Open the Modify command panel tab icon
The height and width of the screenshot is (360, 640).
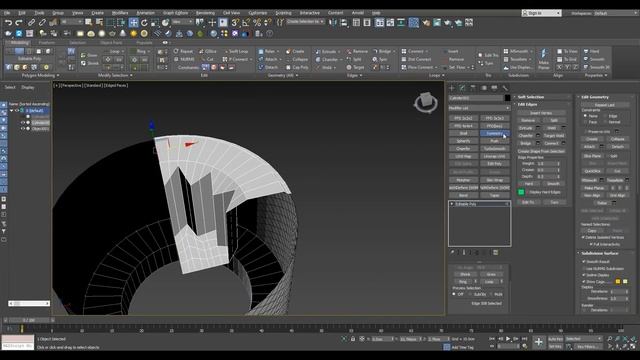point(462,88)
